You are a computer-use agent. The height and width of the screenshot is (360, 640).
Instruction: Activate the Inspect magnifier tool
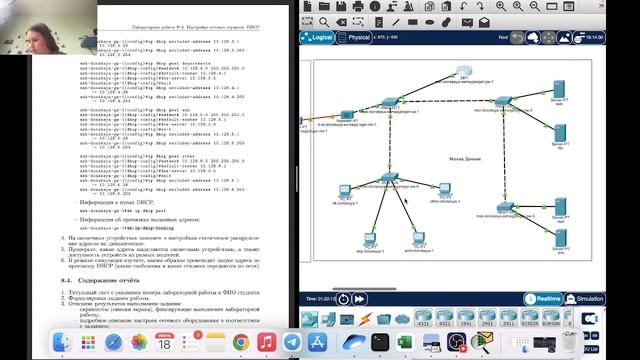324,22
